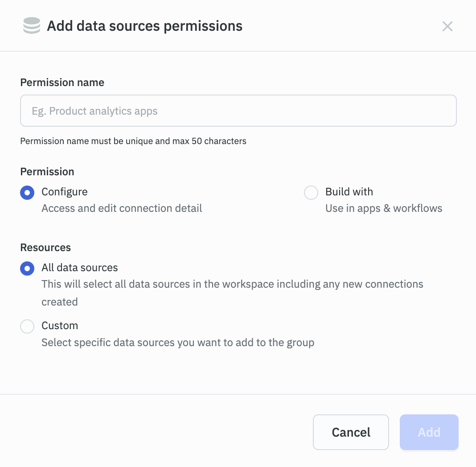This screenshot has width=476, height=467.
Task: Click the Access and edit connection detail text
Action: tap(121, 208)
